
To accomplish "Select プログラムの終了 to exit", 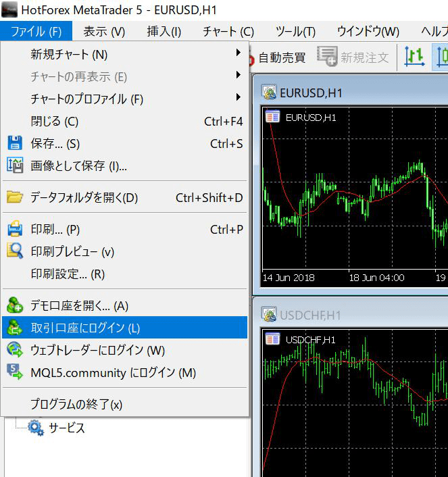I will [x=76, y=404].
